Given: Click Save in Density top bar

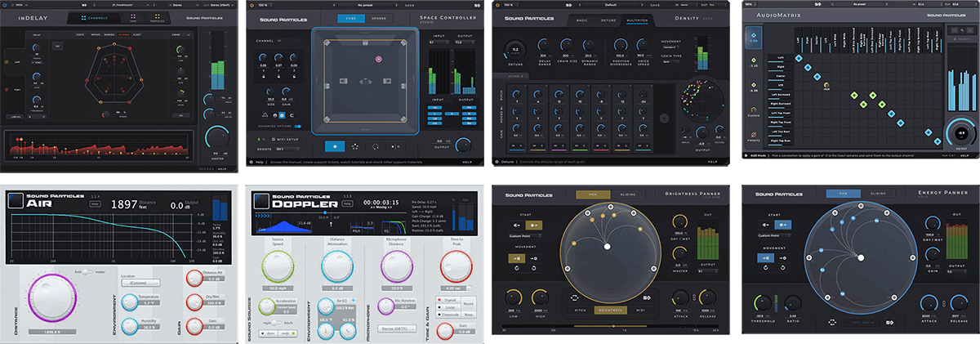Looking at the screenshot, I should (x=655, y=5).
